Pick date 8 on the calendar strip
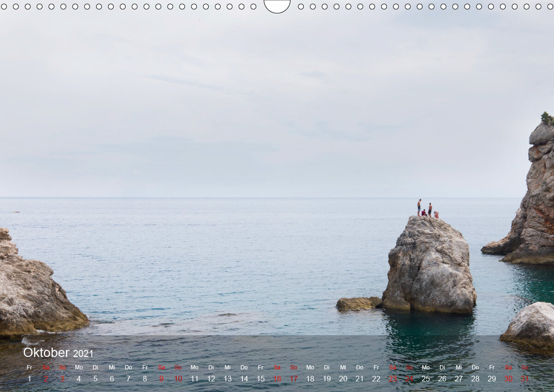Screen dimensions: 554x392 pos(145,379)
